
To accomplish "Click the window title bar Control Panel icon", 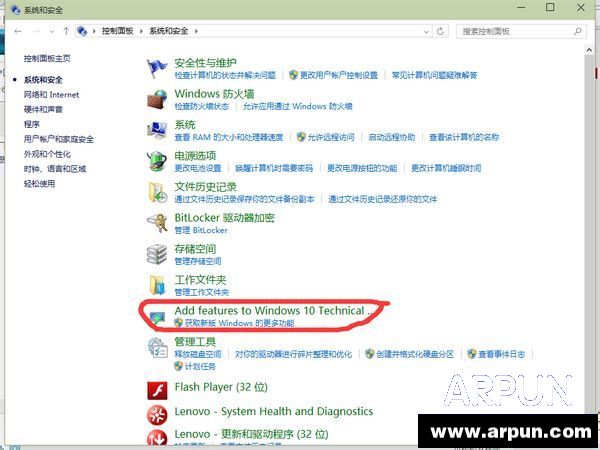I will coord(16,10).
